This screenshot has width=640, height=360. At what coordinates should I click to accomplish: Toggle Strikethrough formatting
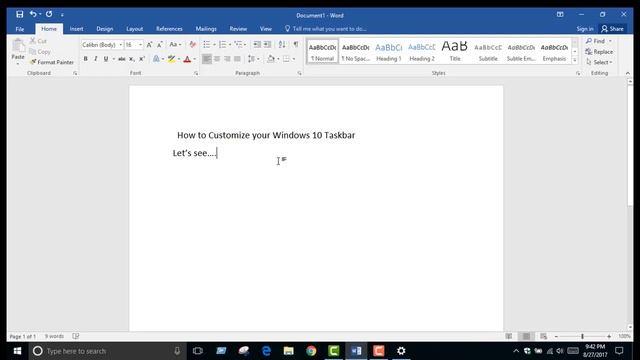pos(122,59)
